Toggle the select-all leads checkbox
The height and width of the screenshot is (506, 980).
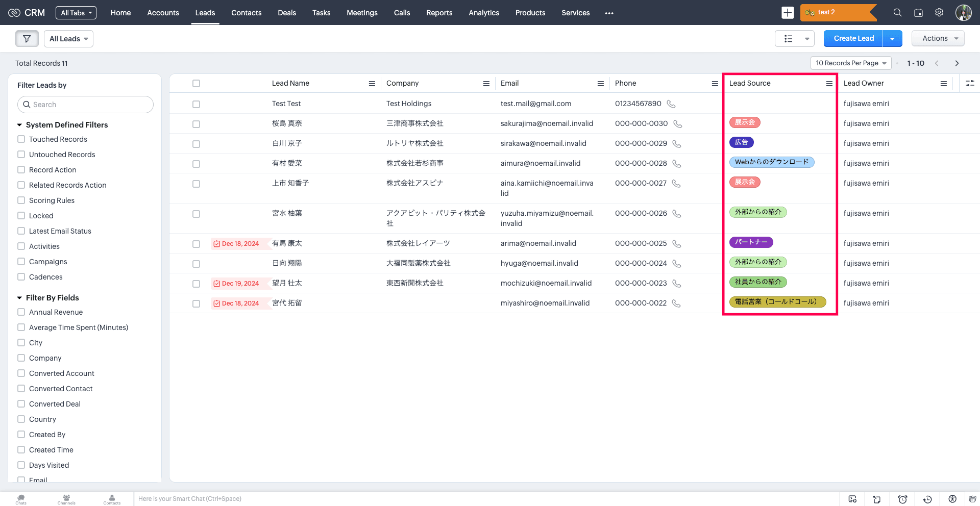click(x=196, y=84)
